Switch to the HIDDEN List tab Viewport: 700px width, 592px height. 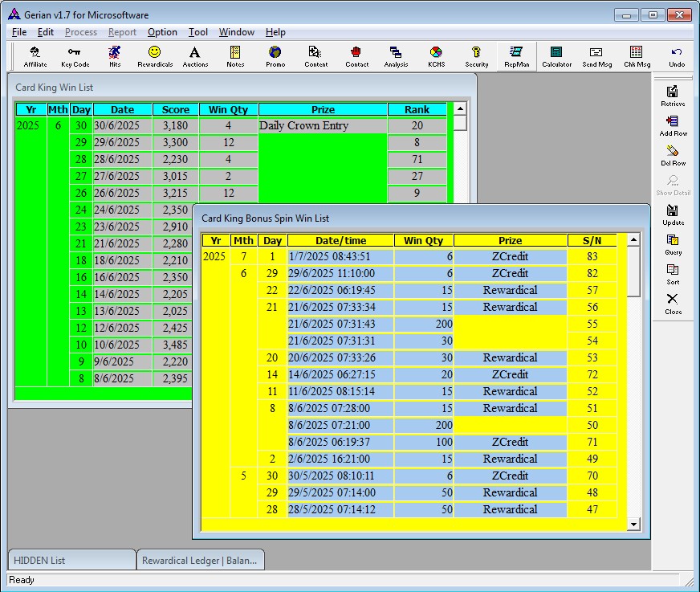pyautogui.click(x=71, y=560)
